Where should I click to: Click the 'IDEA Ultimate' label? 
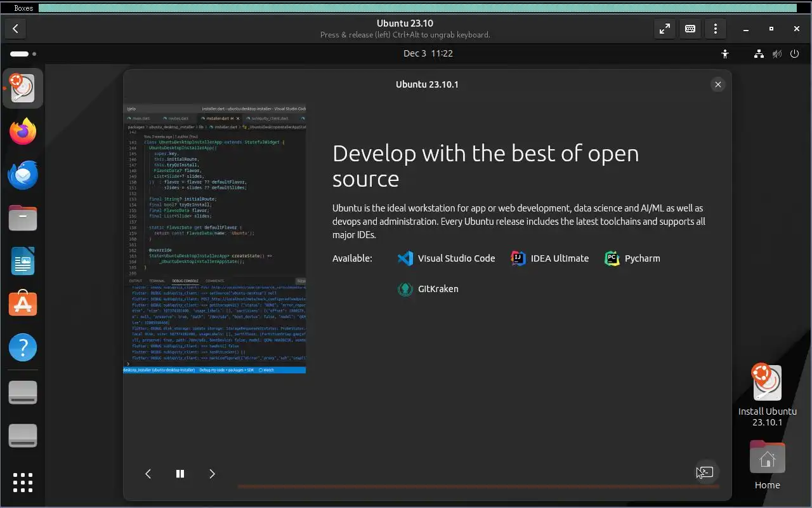pyautogui.click(x=560, y=258)
